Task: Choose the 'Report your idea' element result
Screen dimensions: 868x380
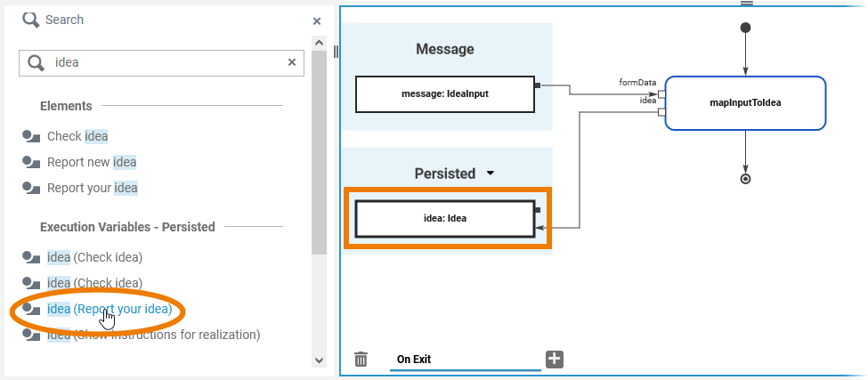Action: [93, 188]
